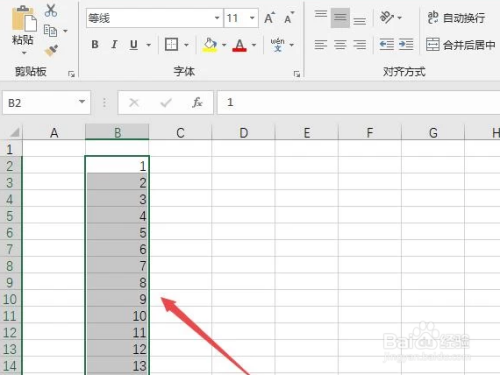Click cell B11 containing 10
Screen dimensions: 500x375
[x=117, y=315]
